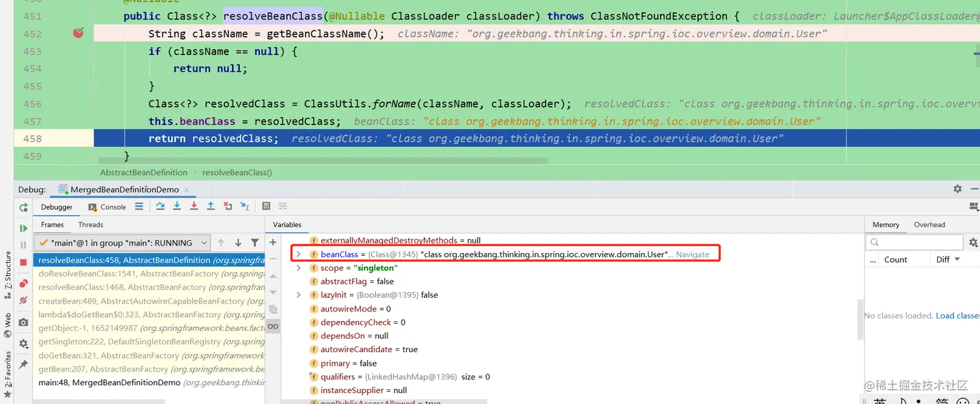Click AbstractBeanDefinition in the breadcrumb
Image resolution: width=980 pixels, height=404 pixels.
click(x=143, y=173)
